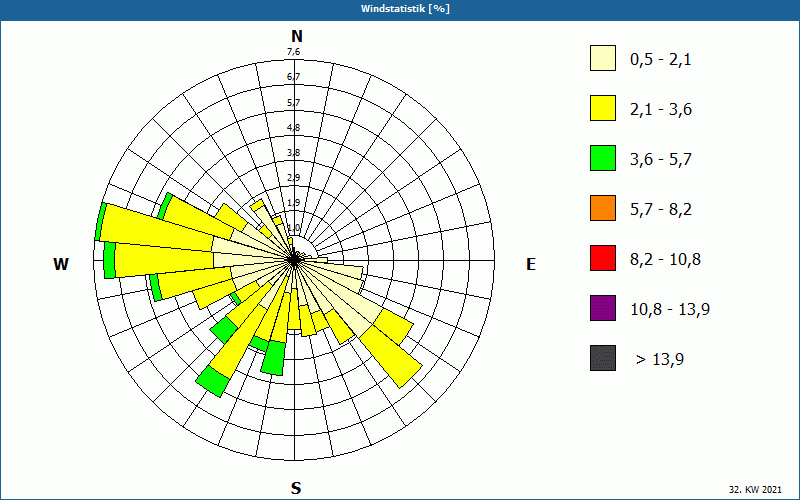Select the legend label 0,5 - 2,1

pyautogui.click(x=661, y=60)
